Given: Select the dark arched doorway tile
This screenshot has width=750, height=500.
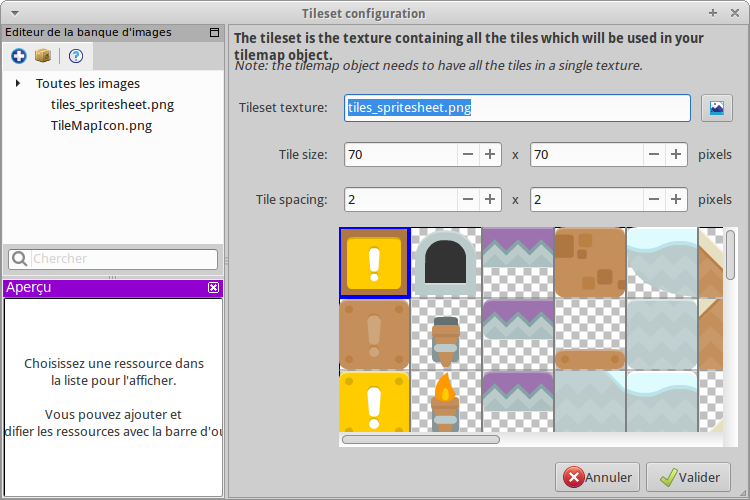Looking at the screenshot, I should (x=446, y=263).
